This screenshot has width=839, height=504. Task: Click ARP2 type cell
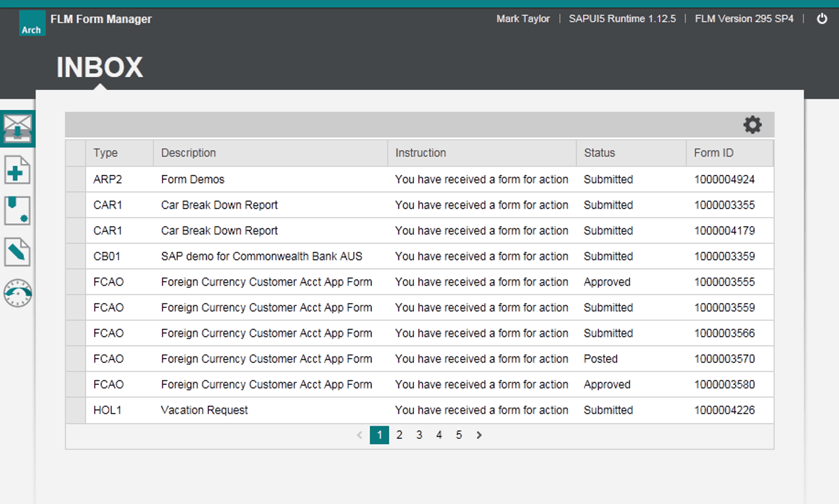coord(108,179)
